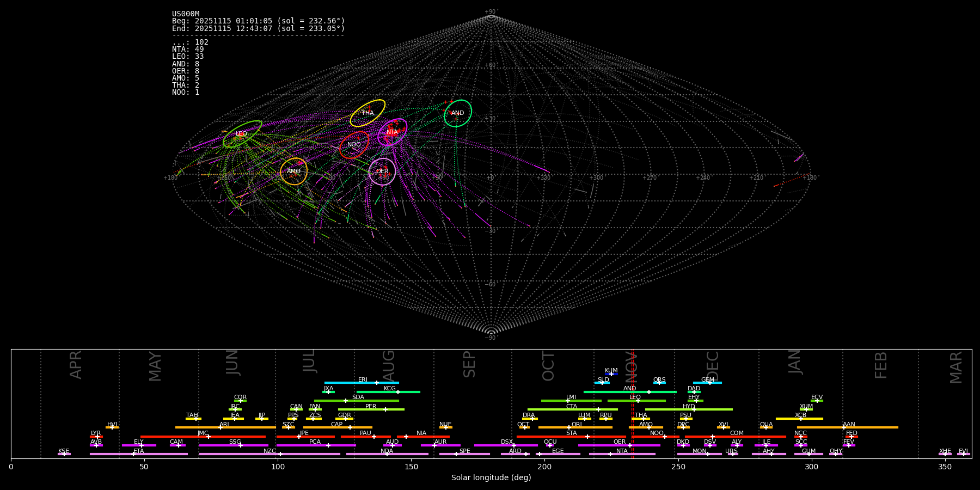Click the 'AND: 8' count in legend

(x=186, y=64)
